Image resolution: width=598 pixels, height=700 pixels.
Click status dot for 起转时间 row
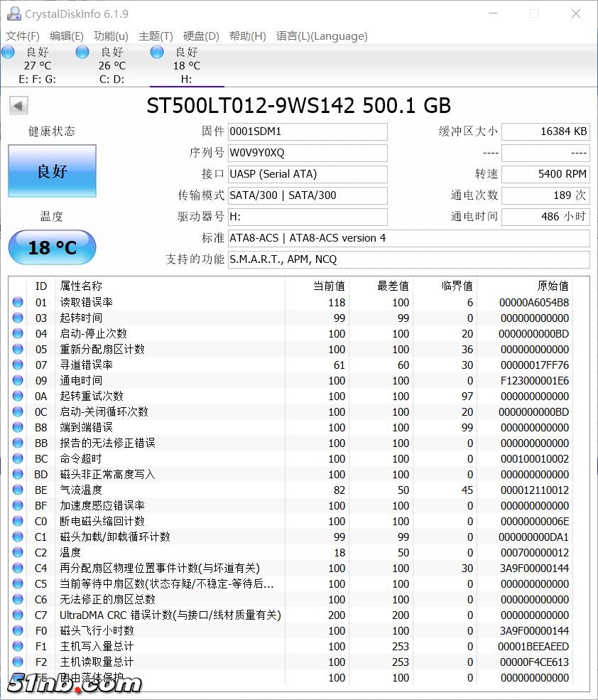tap(18, 318)
